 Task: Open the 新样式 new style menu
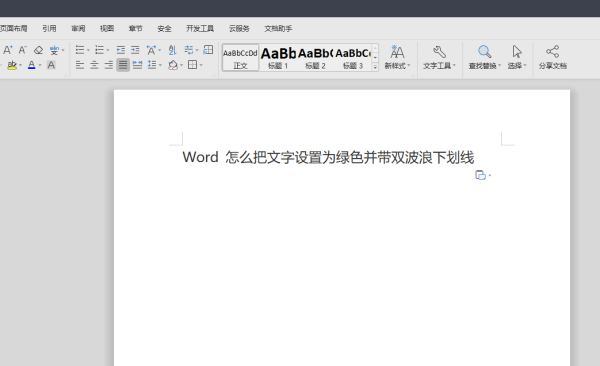(x=397, y=57)
